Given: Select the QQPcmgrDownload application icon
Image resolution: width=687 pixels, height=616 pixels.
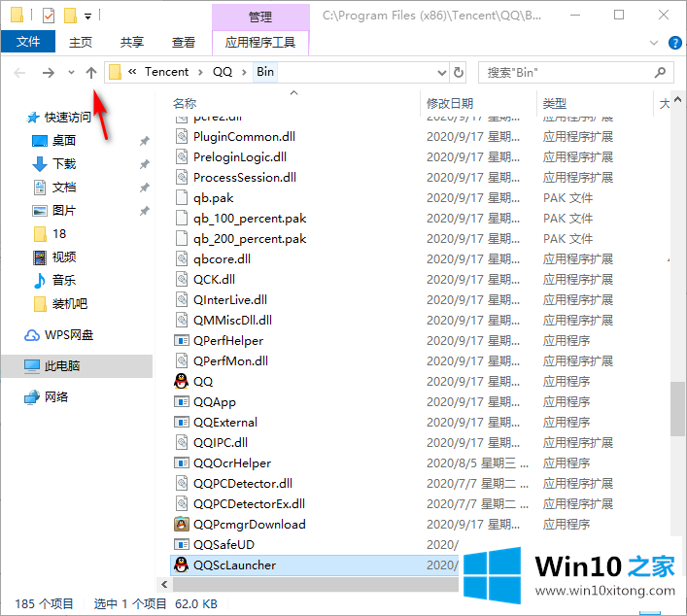Looking at the screenshot, I should point(181,524).
